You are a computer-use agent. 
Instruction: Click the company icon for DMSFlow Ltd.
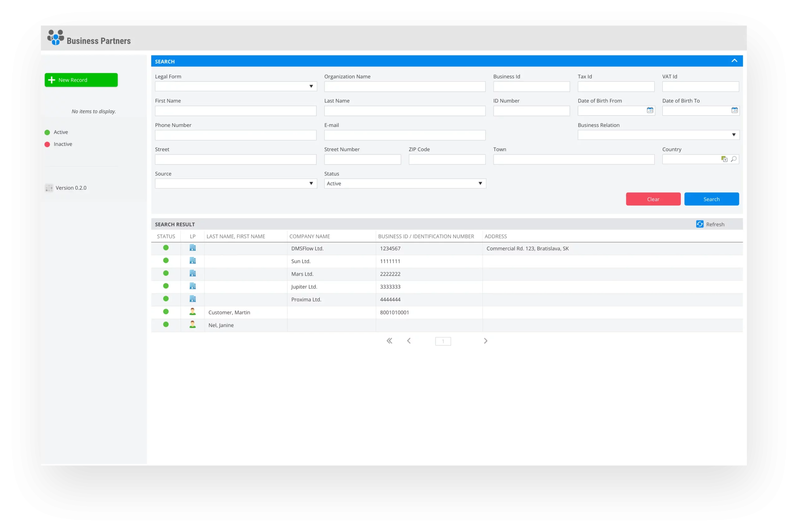click(193, 248)
